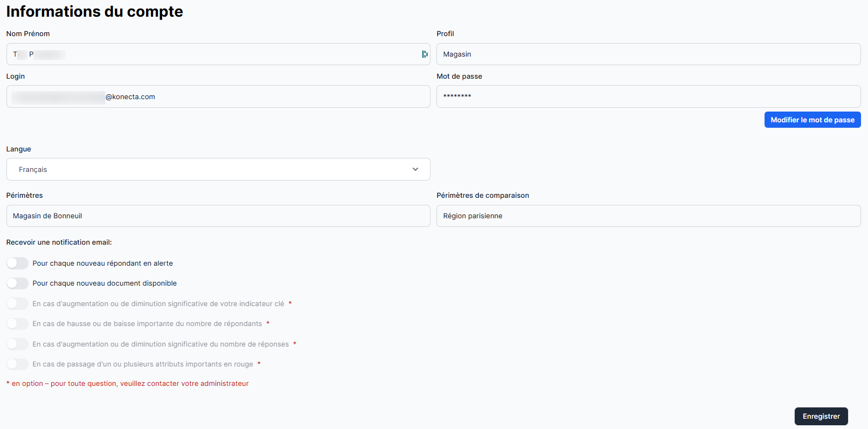
Task: Click the red administrator contact footnote
Action: coord(128,384)
